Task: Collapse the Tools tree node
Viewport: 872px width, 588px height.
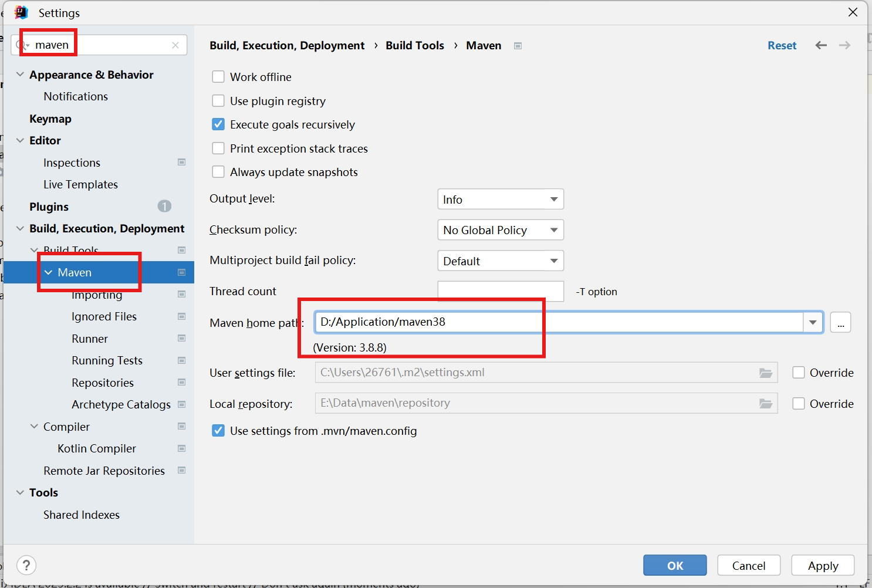Action: (x=20, y=492)
